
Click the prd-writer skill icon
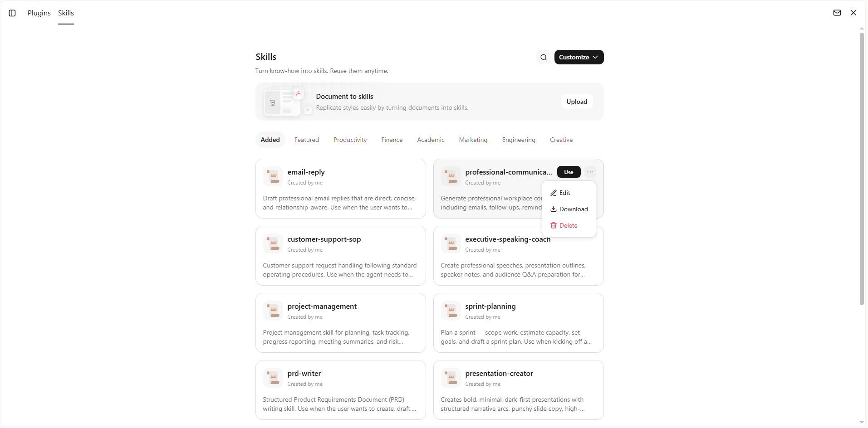click(x=273, y=378)
